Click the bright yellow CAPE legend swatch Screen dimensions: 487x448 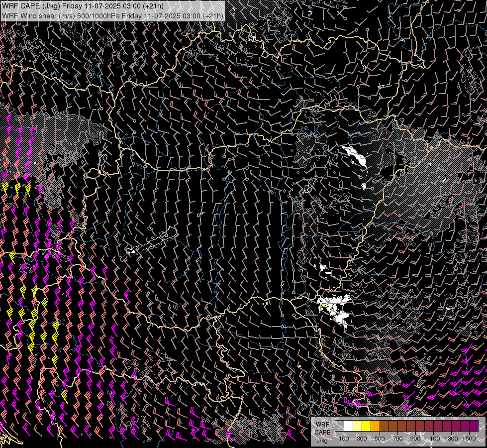[367, 426]
